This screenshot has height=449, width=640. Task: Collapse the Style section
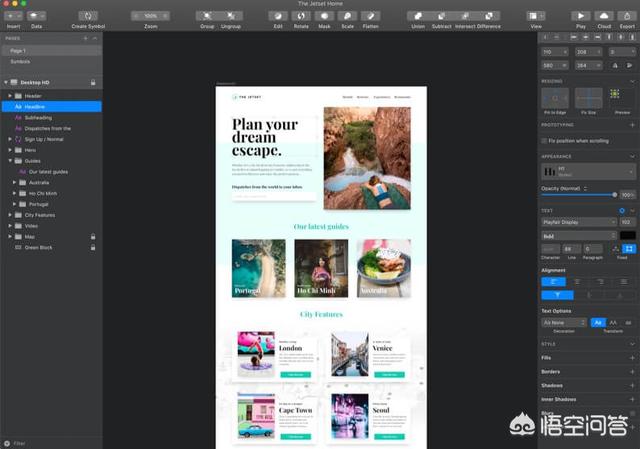pyautogui.click(x=632, y=344)
